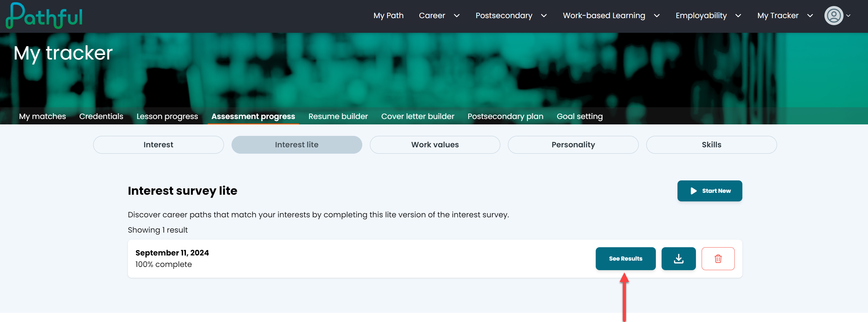The width and height of the screenshot is (868, 322).
Task: Click the Pathful logo
Action: click(x=44, y=16)
